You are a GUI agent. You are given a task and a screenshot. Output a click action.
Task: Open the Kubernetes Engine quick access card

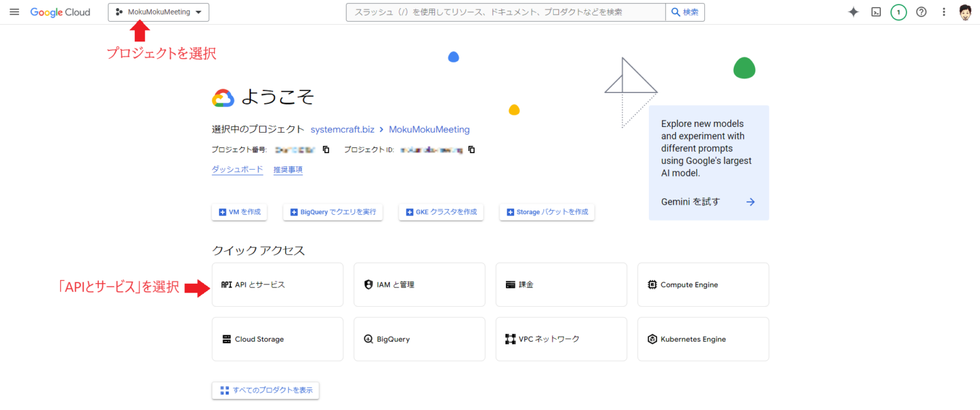pyautogui.click(x=702, y=339)
